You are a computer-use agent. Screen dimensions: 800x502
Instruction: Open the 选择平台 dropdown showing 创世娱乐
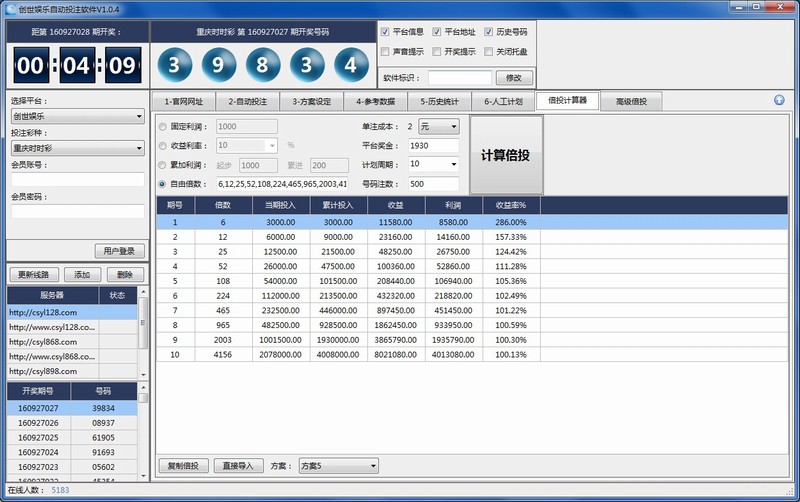click(77, 116)
